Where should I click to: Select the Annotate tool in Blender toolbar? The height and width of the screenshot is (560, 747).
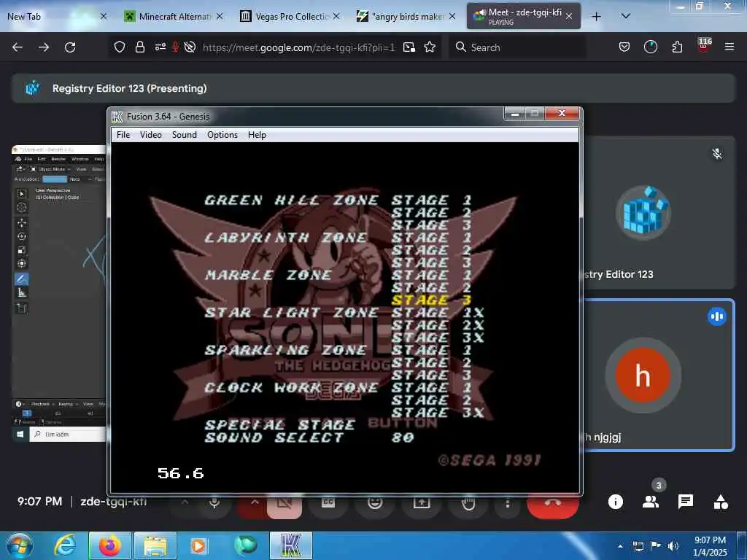[x=21, y=279]
